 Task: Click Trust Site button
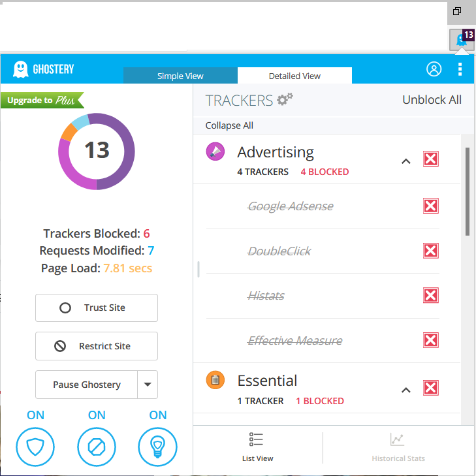coord(97,308)
